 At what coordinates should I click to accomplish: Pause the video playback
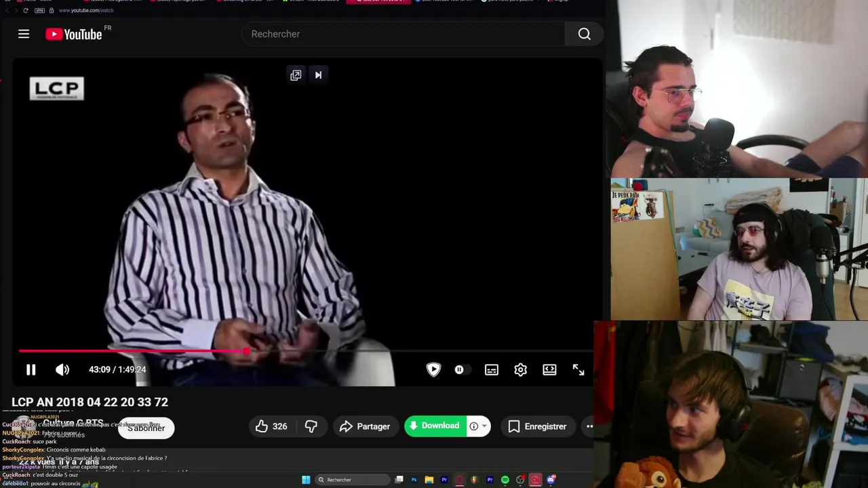click(x=31, y=369)
